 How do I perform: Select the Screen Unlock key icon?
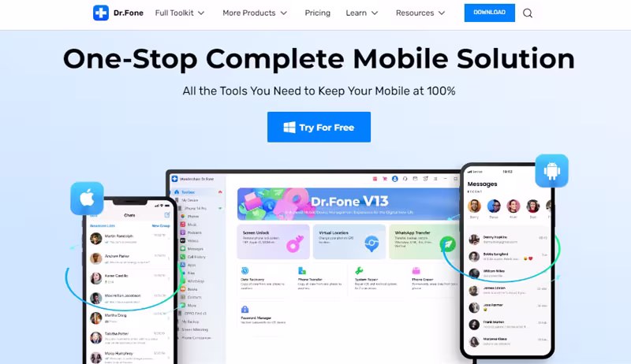[294, 244]
